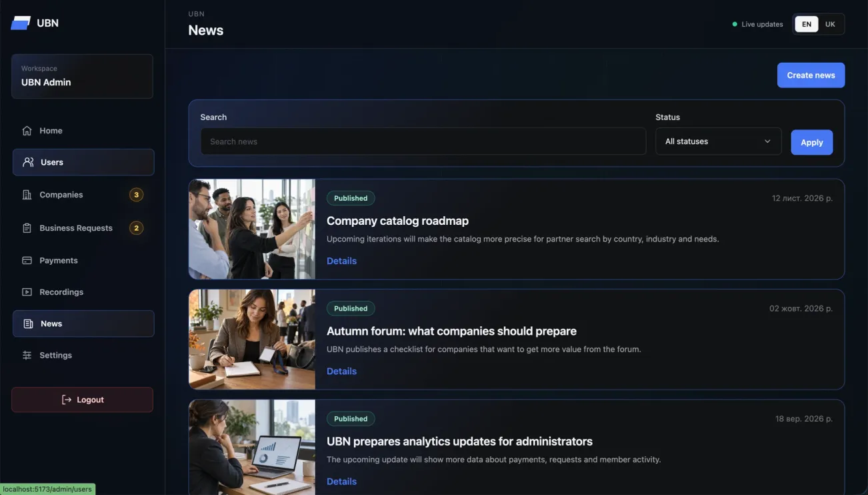
Task: Switch language to UK
Action: point(830,24)
